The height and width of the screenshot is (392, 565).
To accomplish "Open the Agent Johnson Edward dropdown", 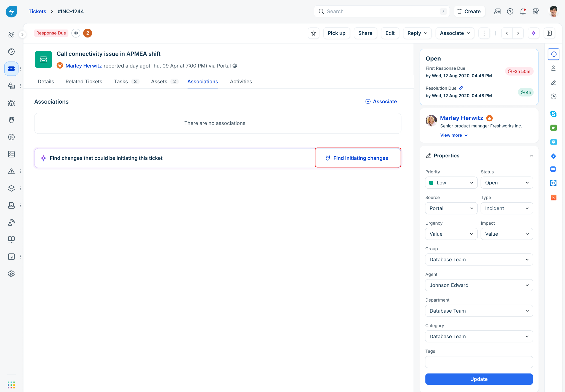I will pyautogui.click(x=479, y=285).
